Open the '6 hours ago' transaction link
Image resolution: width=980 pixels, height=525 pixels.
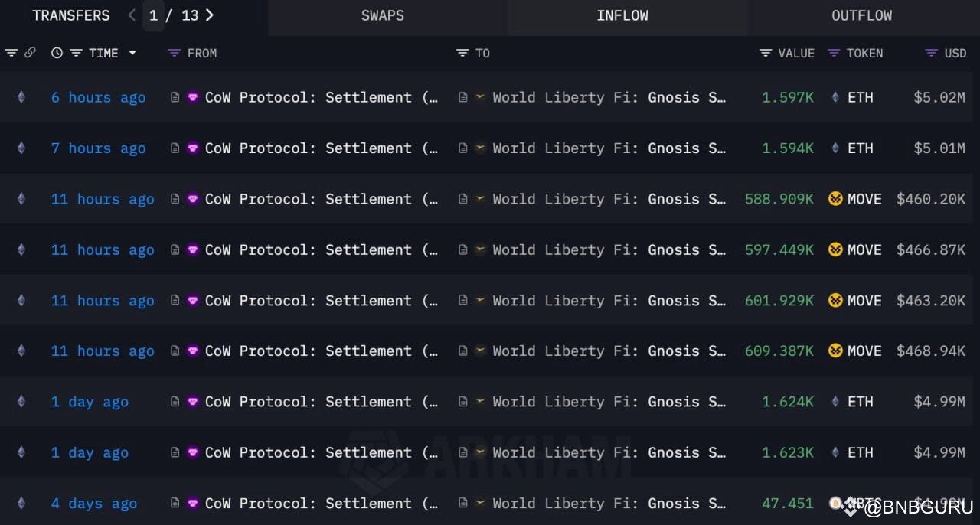[x=98, y=97]
